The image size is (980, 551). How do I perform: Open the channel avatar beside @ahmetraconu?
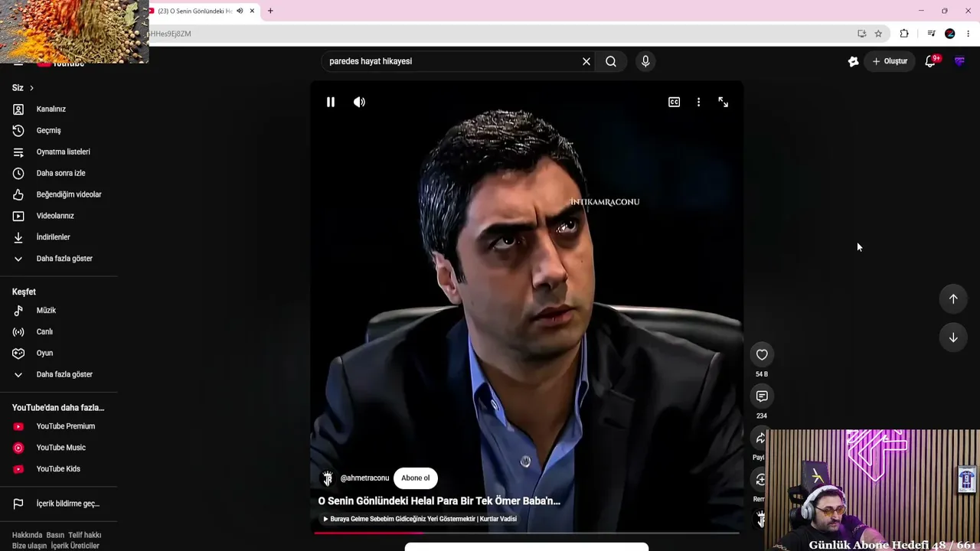coord(328,478)
